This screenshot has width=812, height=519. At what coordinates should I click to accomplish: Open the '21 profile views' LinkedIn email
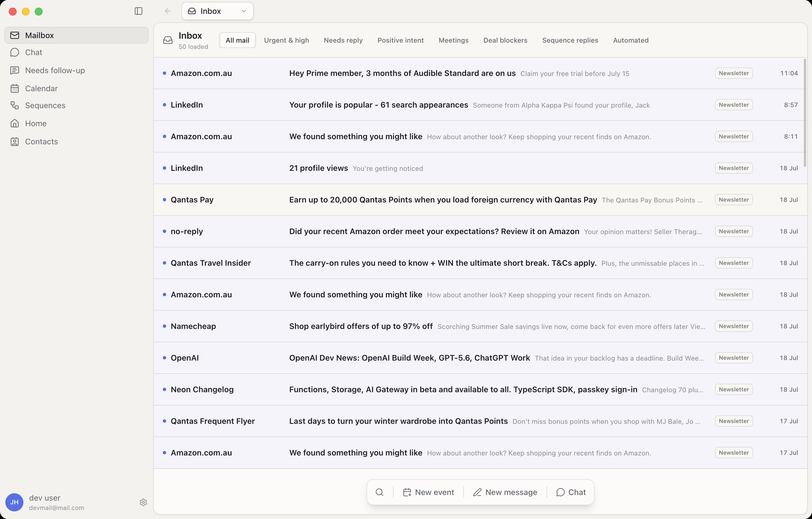[480, 168]
